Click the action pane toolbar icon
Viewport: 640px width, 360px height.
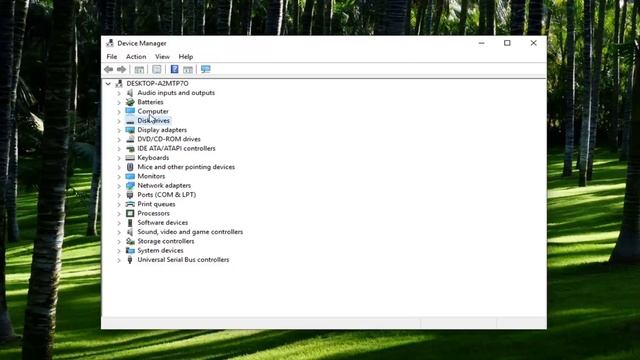(x=188, y=69)
